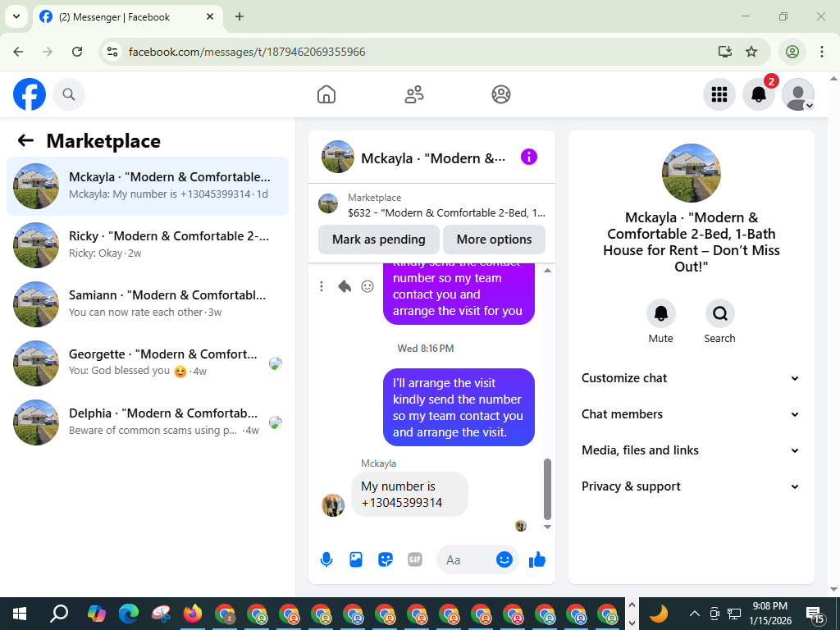
Task: Click chat scroll down arrow
Action: [x=547, y=527]
